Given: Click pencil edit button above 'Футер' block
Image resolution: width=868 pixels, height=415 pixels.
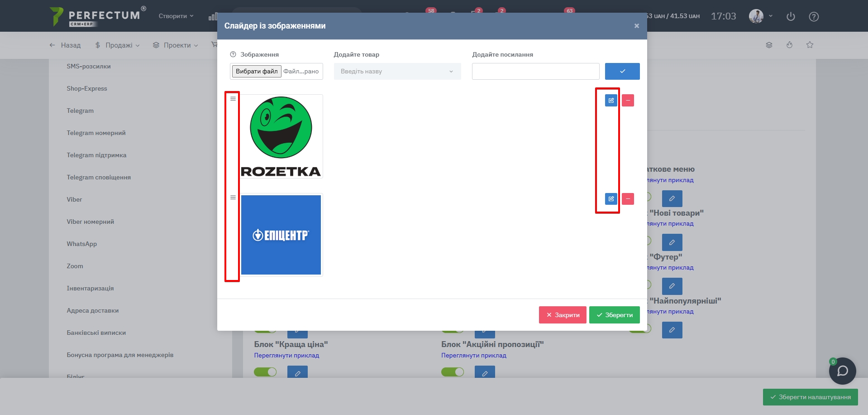Looking at the screenshot, I should [x=672, y=242].
